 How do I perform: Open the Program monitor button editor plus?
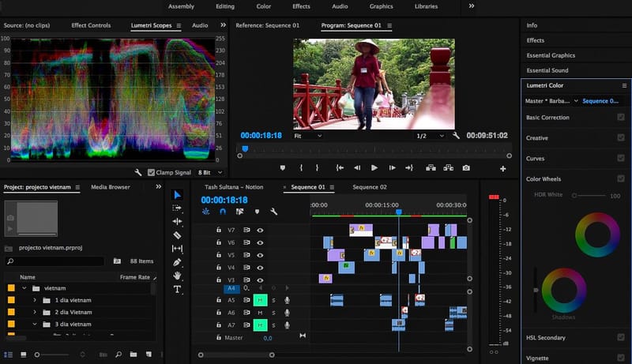(503, 169)
